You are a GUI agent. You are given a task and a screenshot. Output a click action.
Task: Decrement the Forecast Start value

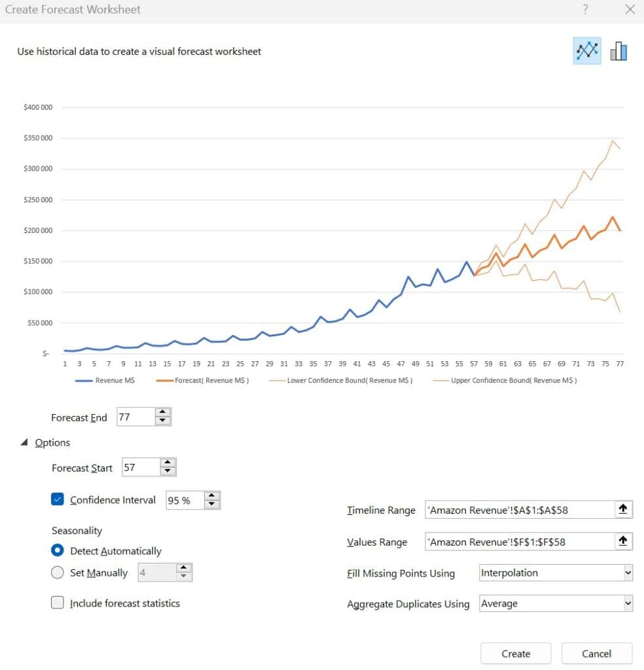point(167,471)
